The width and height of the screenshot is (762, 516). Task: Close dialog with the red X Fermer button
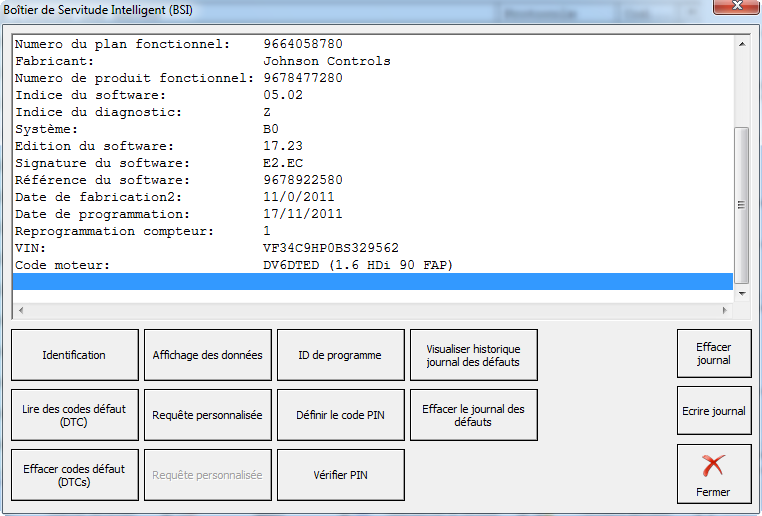coord(714,474)
